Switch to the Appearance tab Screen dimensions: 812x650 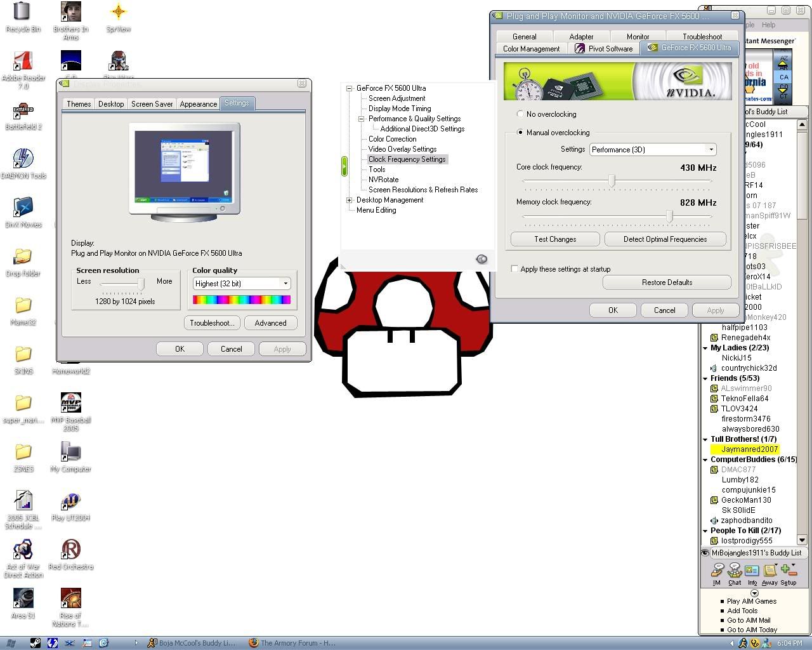(x=198, y=104)
